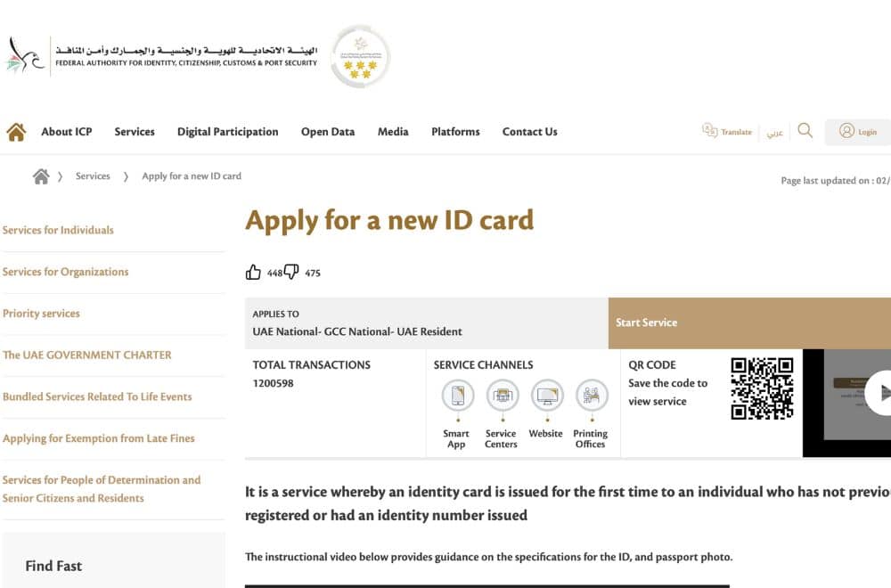Click the Login button

click(857, 131)
